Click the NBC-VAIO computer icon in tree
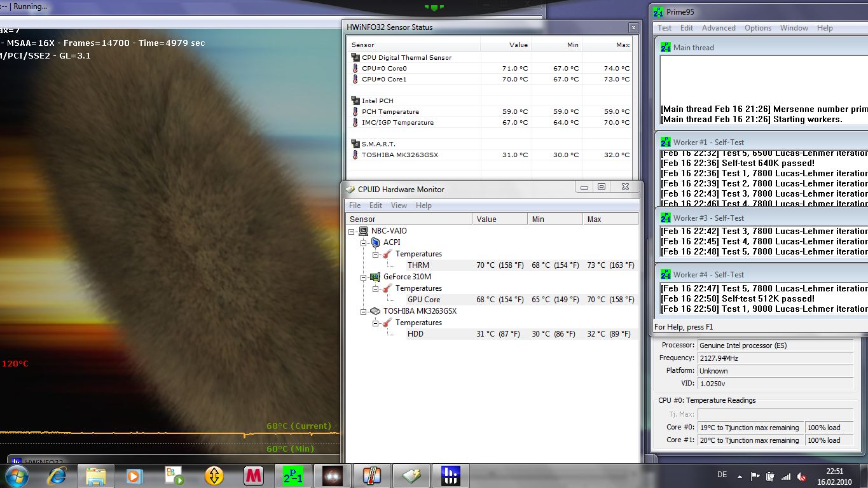Image resolution: width=868 pixels, height=488 pixels. (x=364, y=231)
